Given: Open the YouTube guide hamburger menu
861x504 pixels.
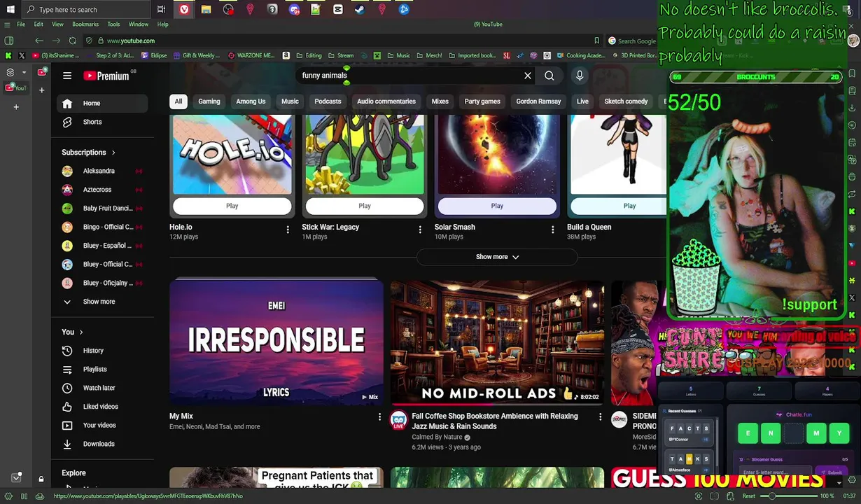Looking at the screenshot, I should pos(67,76).
